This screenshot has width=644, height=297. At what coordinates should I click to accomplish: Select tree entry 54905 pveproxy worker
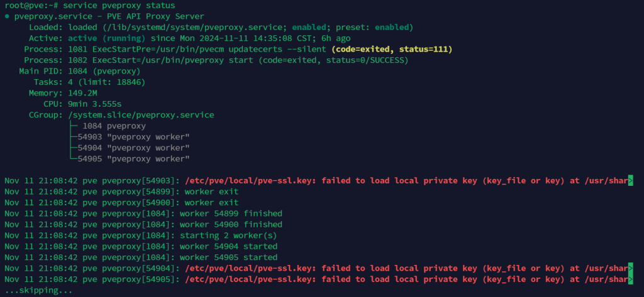pos(133,159)
